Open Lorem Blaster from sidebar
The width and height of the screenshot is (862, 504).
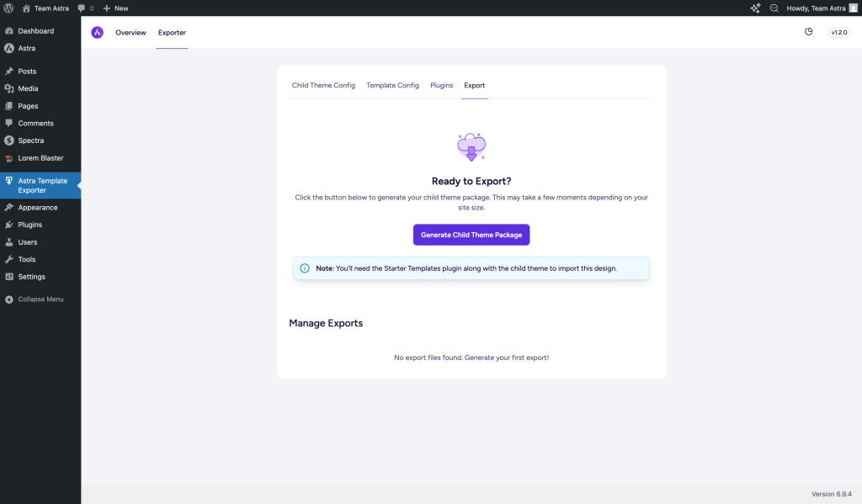coord(40,158)
